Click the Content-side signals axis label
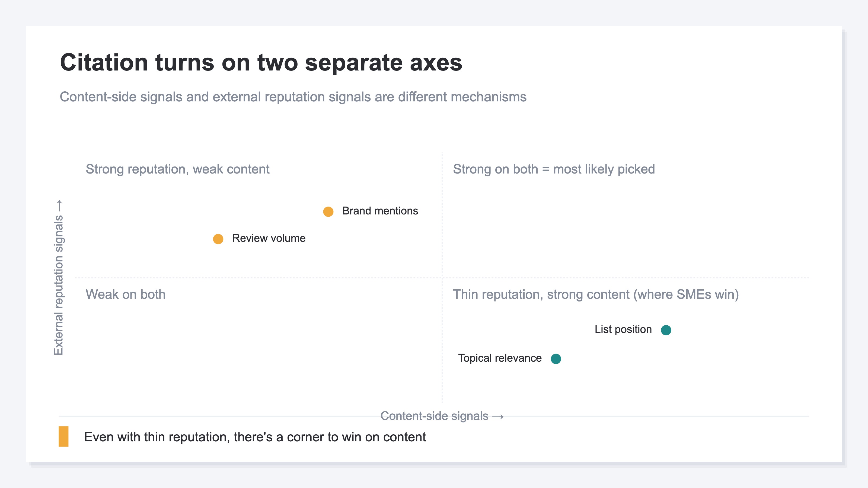 pyautogui.click(x=434, y=416)
